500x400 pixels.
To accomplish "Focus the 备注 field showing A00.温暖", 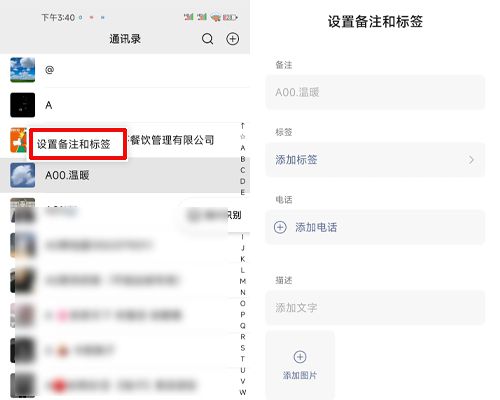I will click(x=375, y=92).
